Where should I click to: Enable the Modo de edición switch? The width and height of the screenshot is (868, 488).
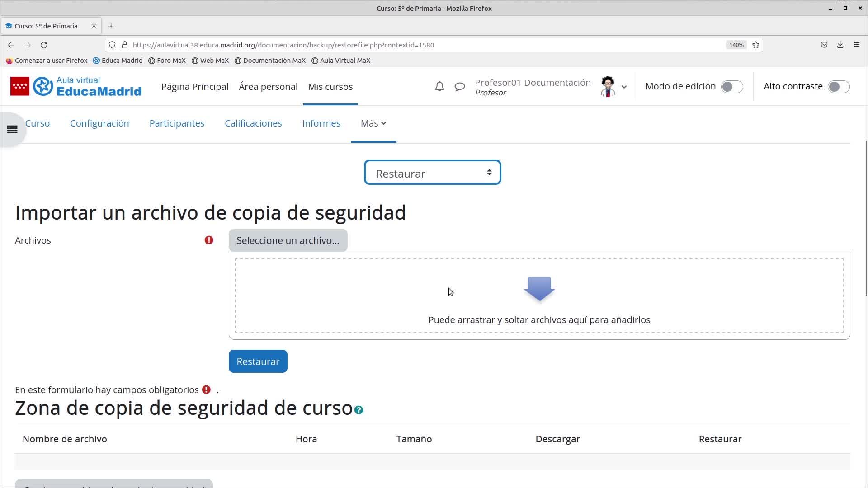coord(731,87)
